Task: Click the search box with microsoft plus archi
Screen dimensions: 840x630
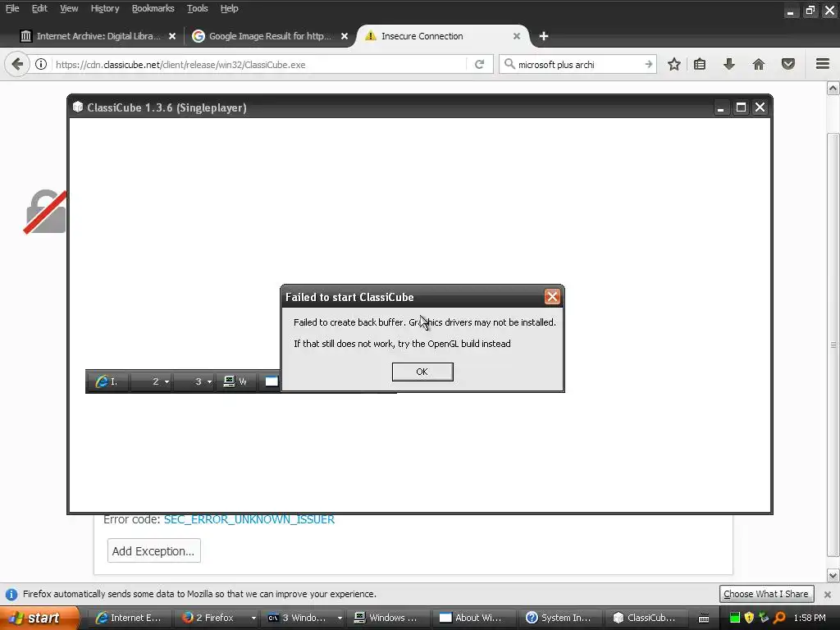Action: coord(578,64)
